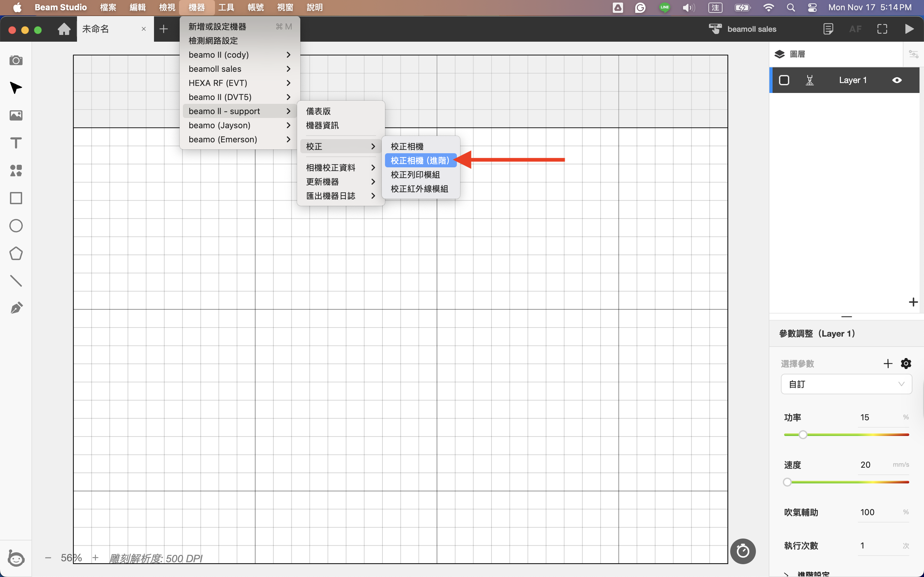Toggle macOS Control Center
The width and height of the screenshot is (924, 577).
812,7
